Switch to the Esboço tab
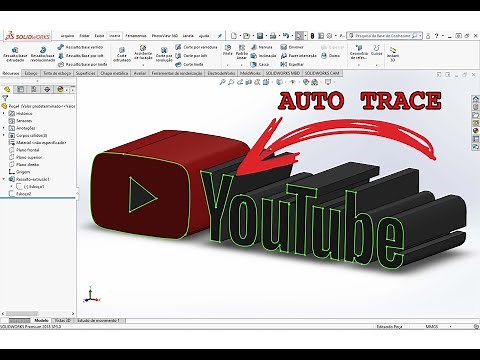 click(x=31, y=73)
